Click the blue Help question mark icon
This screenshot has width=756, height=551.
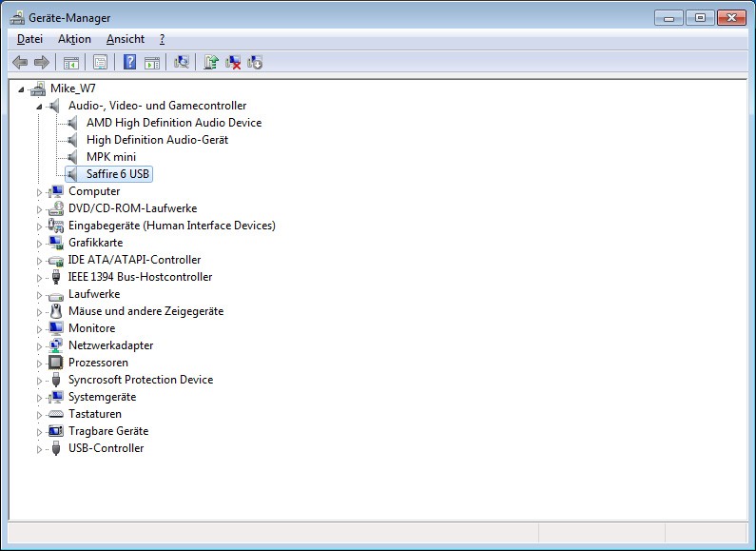[x=129, y=62]
